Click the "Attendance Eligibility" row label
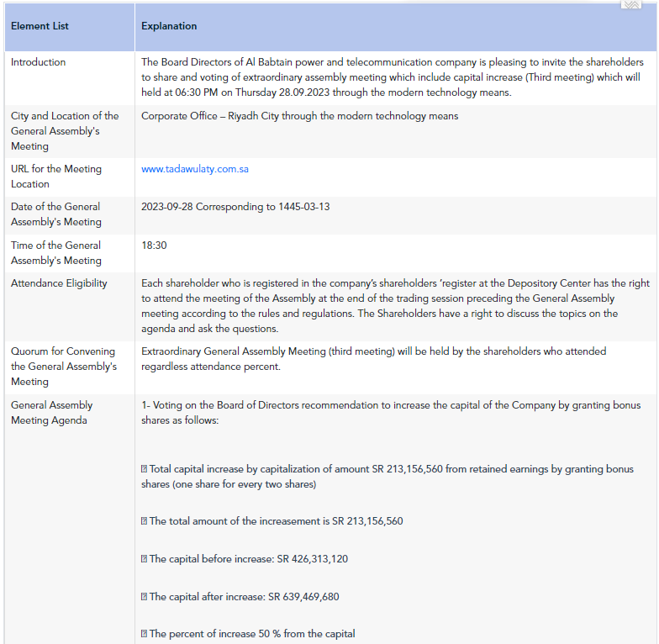The image size is (659, 644). [x=59, y=283]
